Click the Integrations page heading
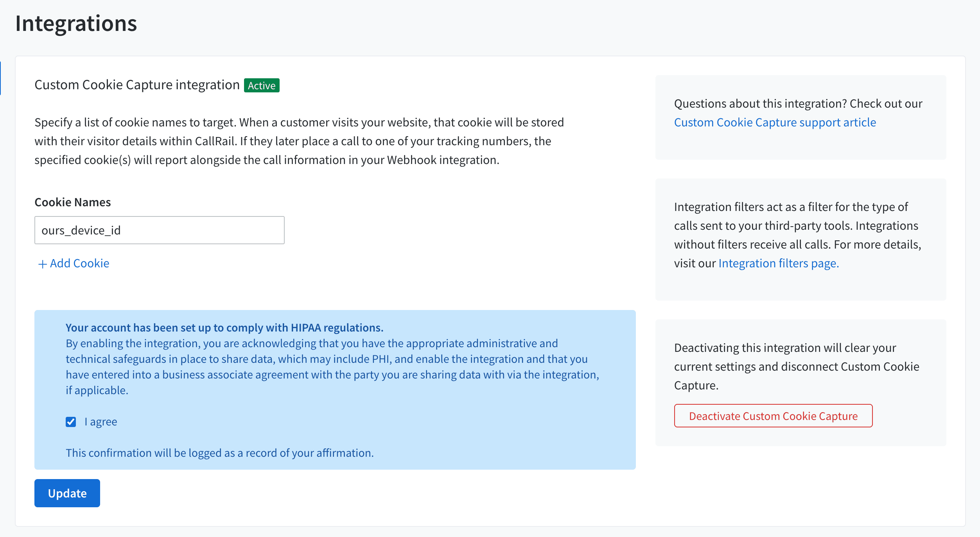 tap(76, 23)
